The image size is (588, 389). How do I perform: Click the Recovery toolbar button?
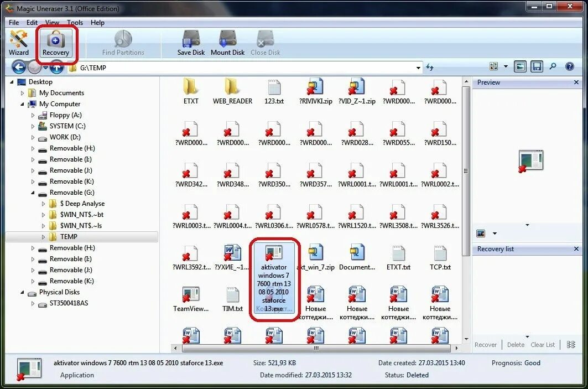tap(56, 43)
